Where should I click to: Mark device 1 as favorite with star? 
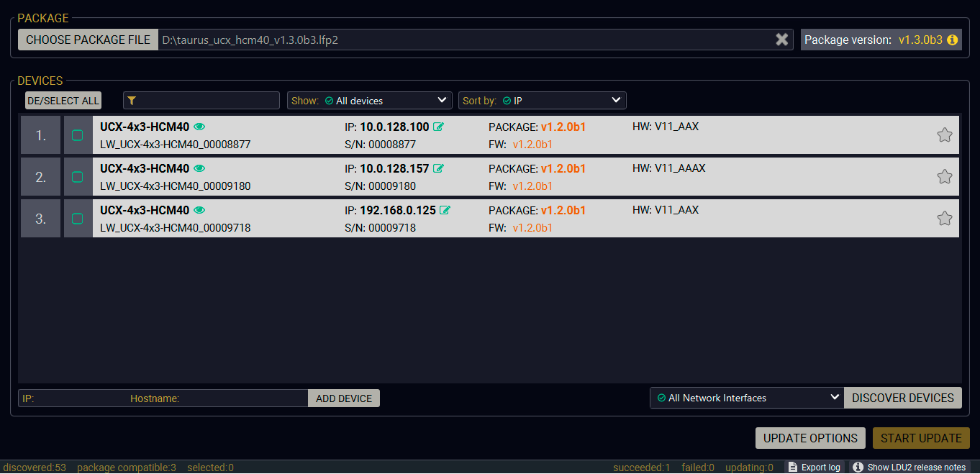[x=944, y=135]
